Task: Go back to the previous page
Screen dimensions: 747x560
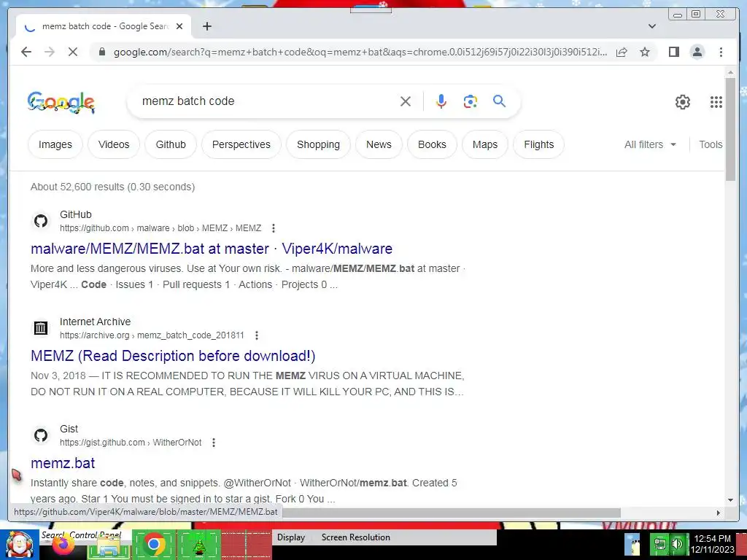Action: (x=26, y=52)
